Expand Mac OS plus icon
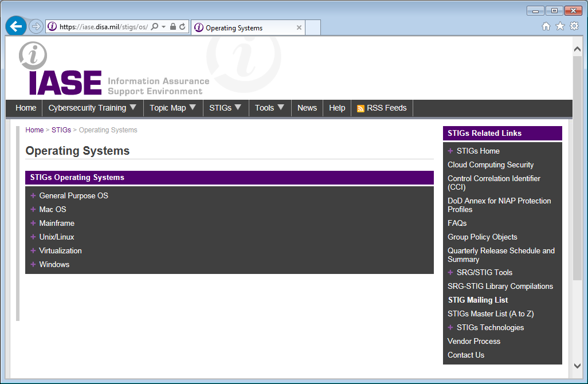This screenshot has width=588, height=384. click(33, 209)
